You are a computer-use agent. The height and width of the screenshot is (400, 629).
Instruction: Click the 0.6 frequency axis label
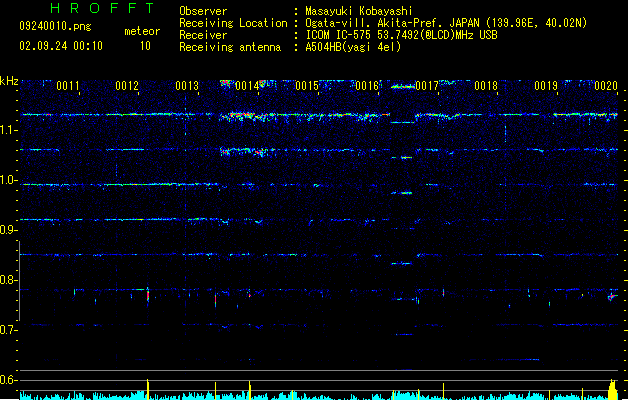click(8, 380)
